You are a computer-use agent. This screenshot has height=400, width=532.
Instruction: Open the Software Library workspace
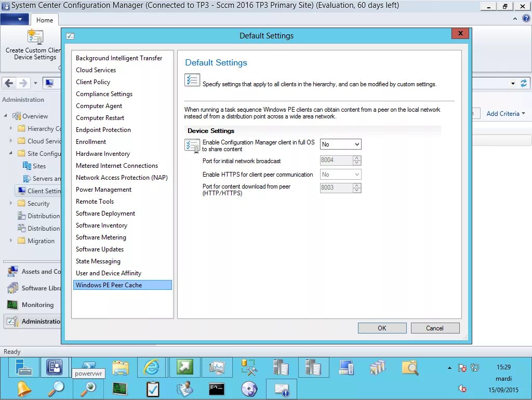[33, 288]
